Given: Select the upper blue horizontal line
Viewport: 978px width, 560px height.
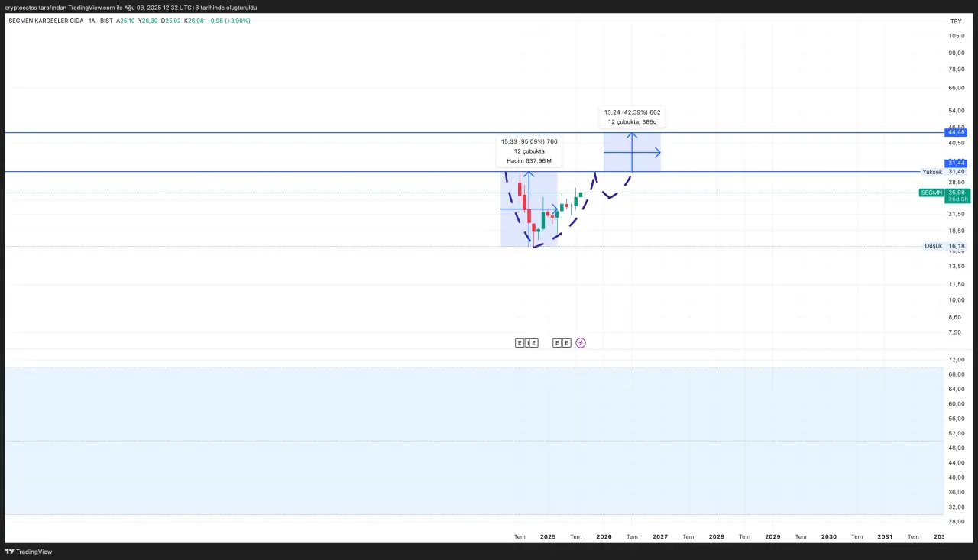Looking at the screenshot, I should click(x=306, y=133).
